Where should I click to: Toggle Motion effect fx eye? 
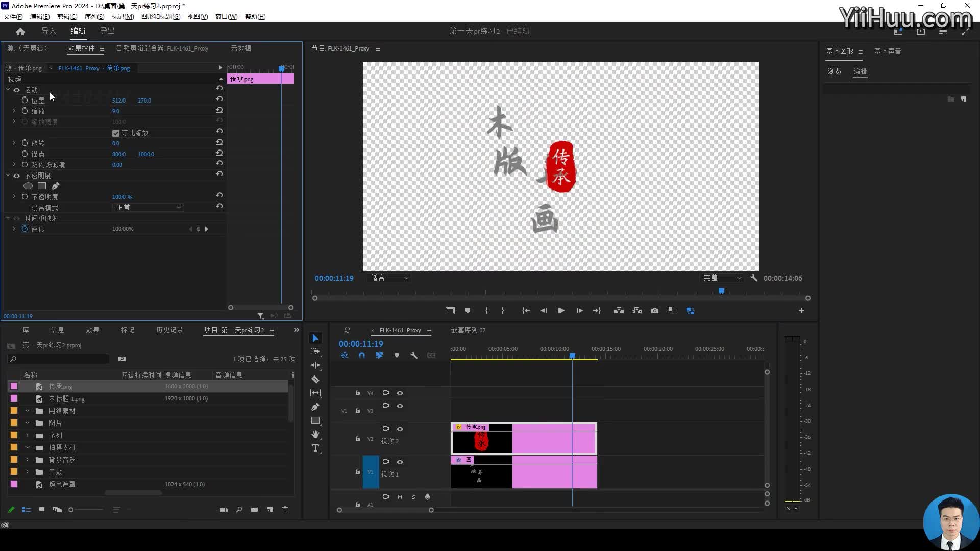point(16,90)
